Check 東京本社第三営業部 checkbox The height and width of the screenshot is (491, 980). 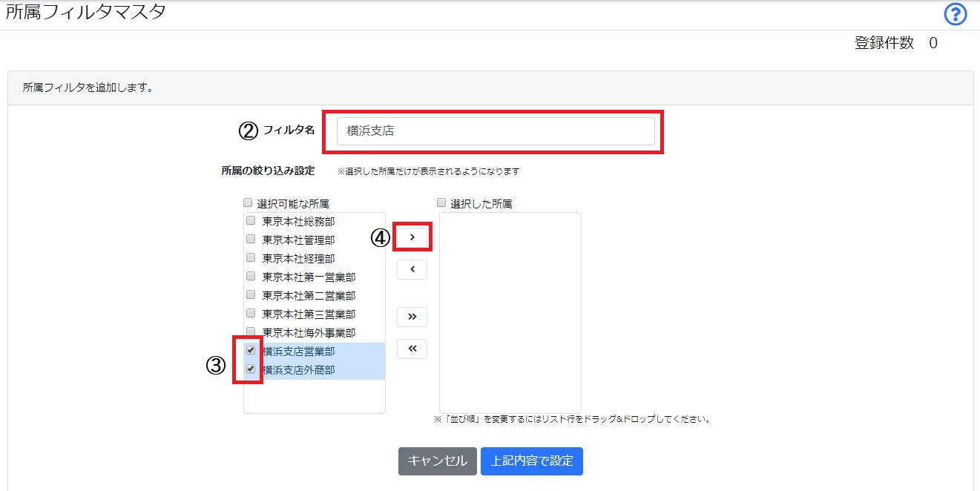click(x=251, y=313)
